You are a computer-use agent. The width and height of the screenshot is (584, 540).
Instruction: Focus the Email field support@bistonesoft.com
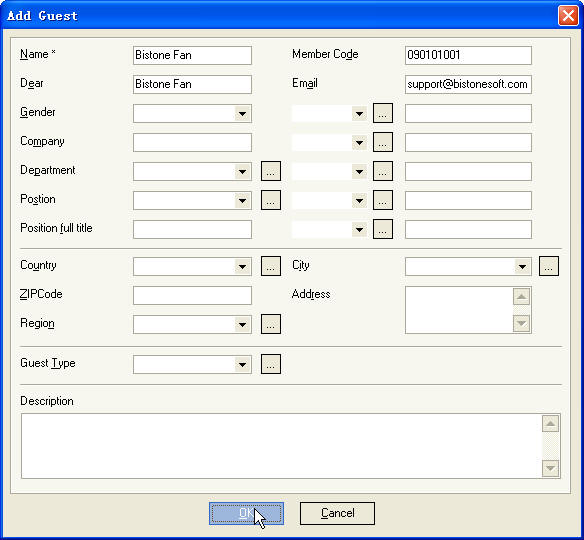pyautogui.click(x=468, y=85)
